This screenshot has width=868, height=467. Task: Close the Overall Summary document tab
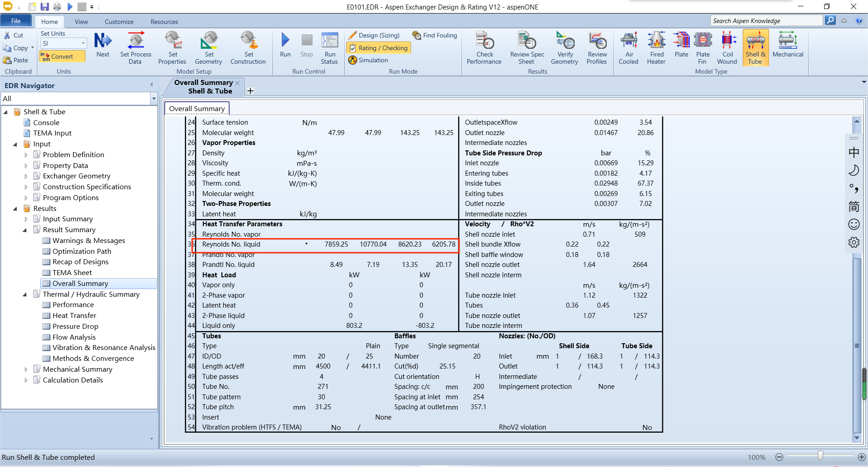click(237, 83)
